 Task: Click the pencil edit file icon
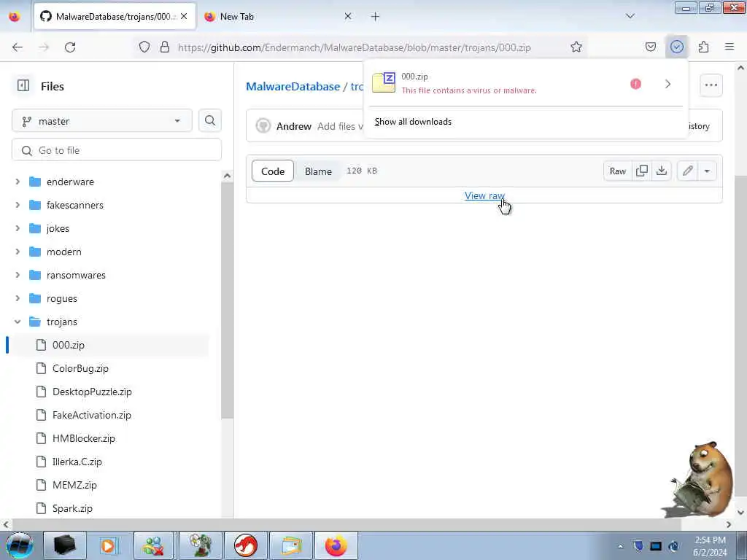(687, 171)
